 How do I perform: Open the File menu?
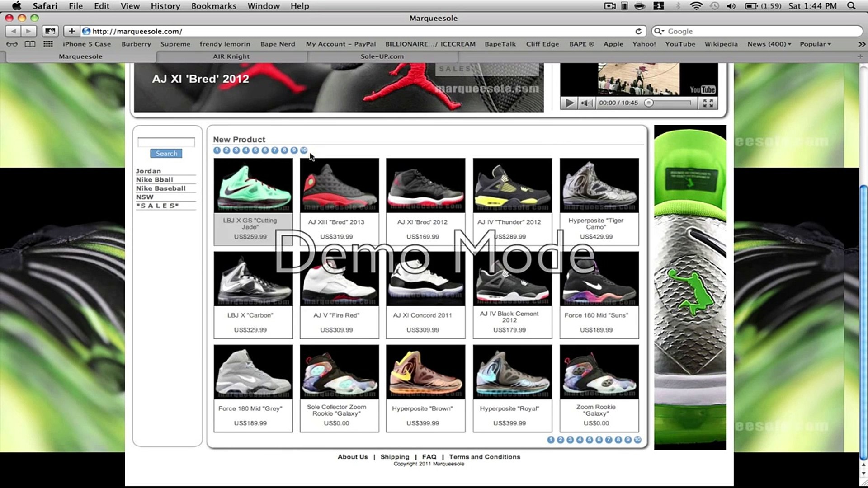point(75,6)
